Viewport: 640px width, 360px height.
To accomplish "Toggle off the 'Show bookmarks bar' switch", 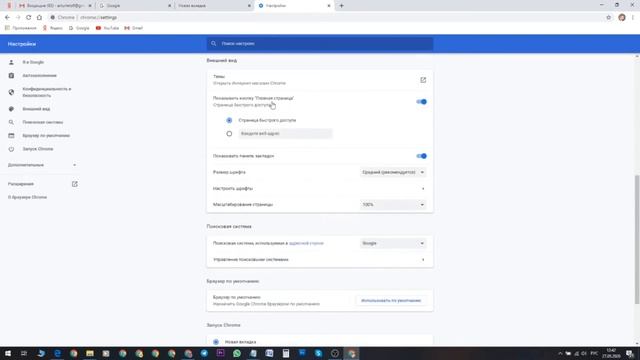I will [x=421, y=156].
